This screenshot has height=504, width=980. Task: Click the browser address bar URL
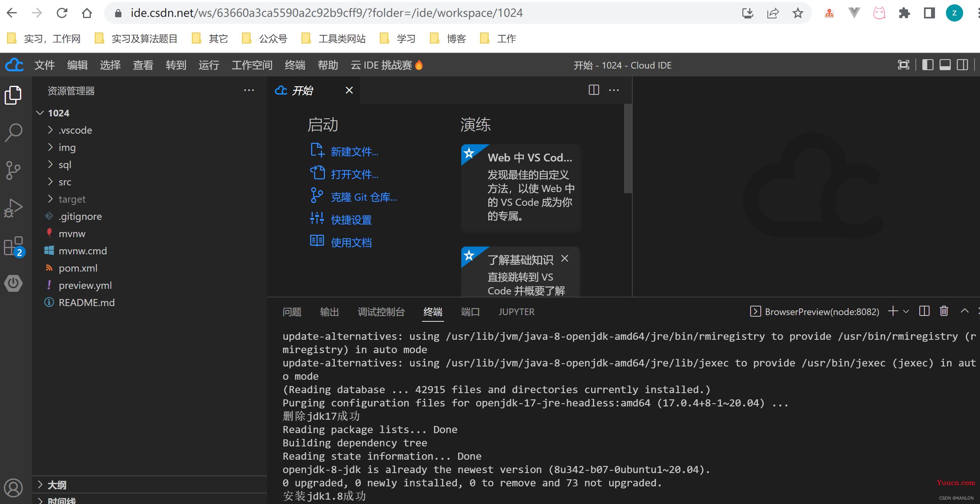tap(327, 13)
